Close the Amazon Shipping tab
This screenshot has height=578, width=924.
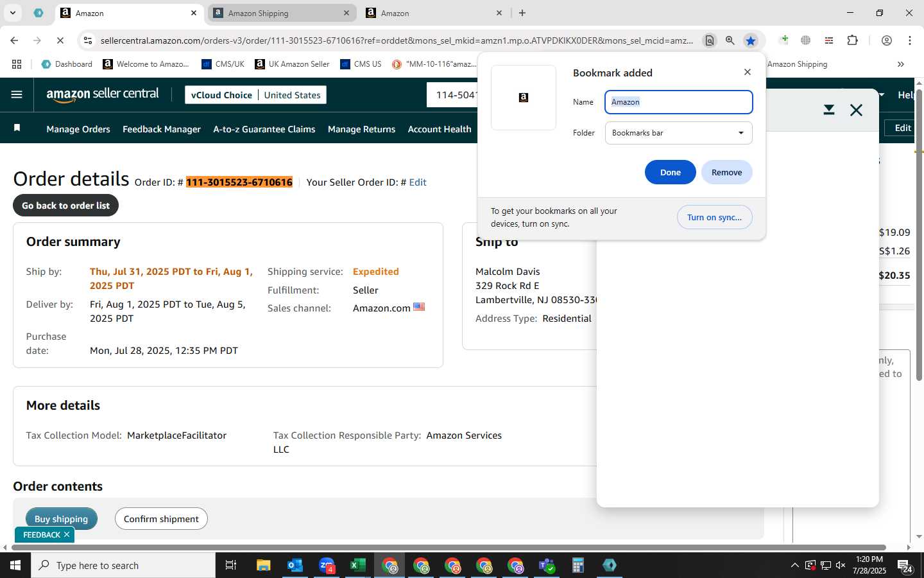pyautogui.click(x=346, y=13)
